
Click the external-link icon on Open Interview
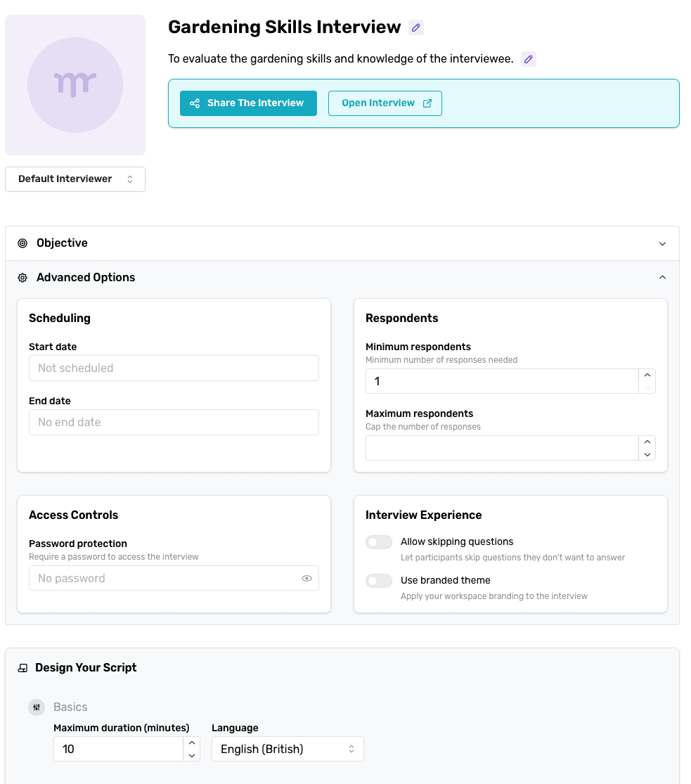coord(427,102)
